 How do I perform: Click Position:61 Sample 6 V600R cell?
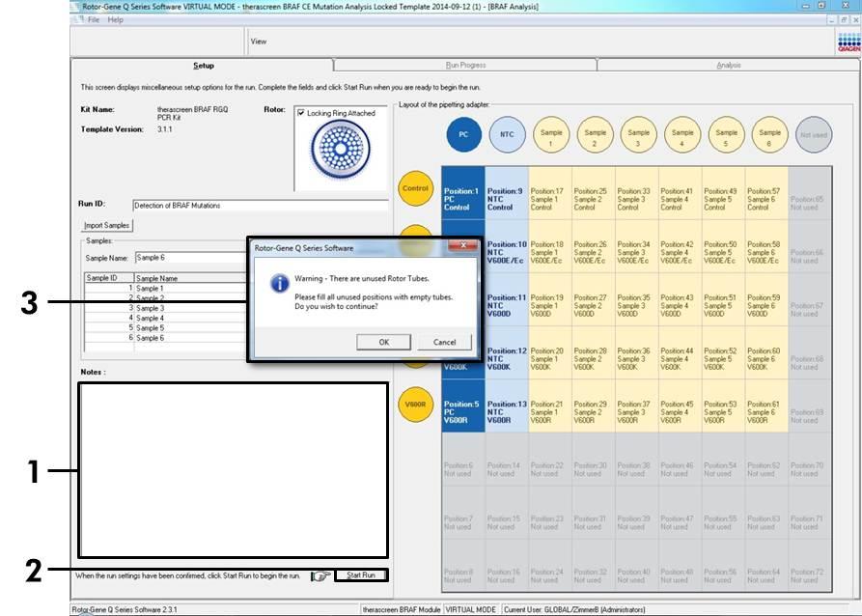[x=766, y=406]
